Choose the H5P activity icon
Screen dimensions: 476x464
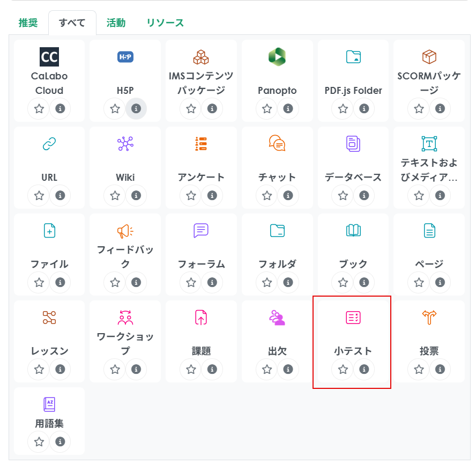(x=125, y=57)
